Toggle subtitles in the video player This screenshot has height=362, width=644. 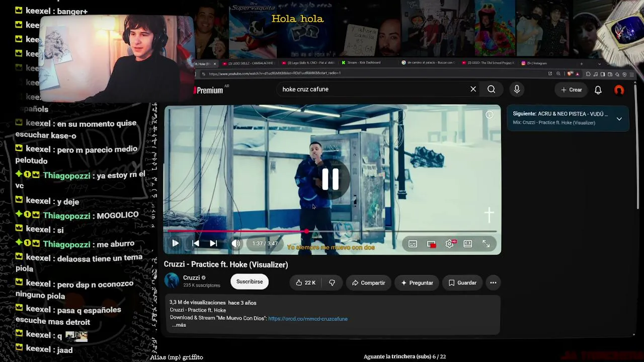[413, 244]
